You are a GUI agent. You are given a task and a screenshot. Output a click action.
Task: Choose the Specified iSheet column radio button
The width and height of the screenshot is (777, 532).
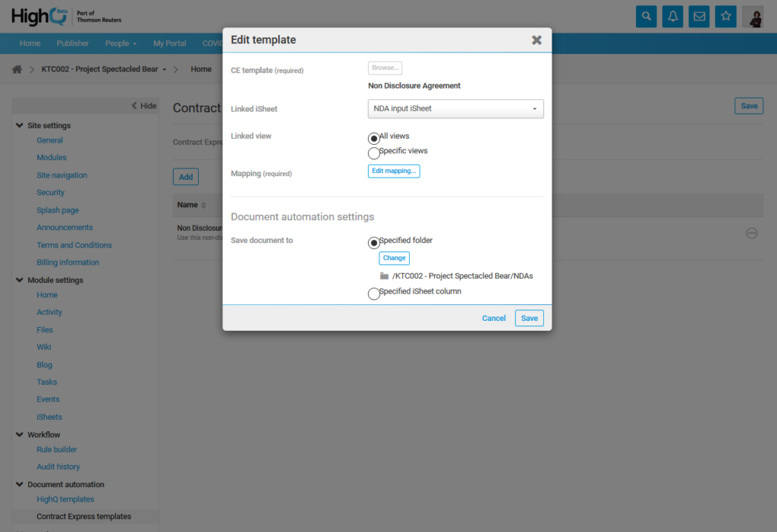tap(373, 294)
